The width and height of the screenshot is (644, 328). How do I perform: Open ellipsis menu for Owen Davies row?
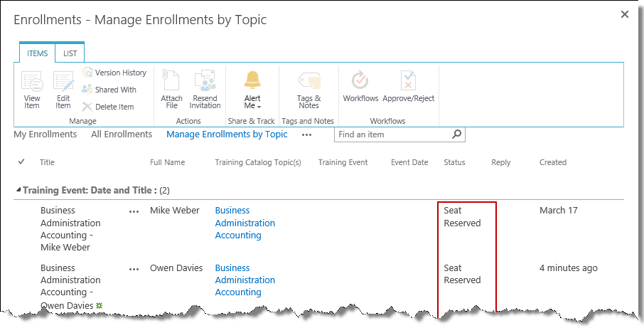click(x=134, y=270)
